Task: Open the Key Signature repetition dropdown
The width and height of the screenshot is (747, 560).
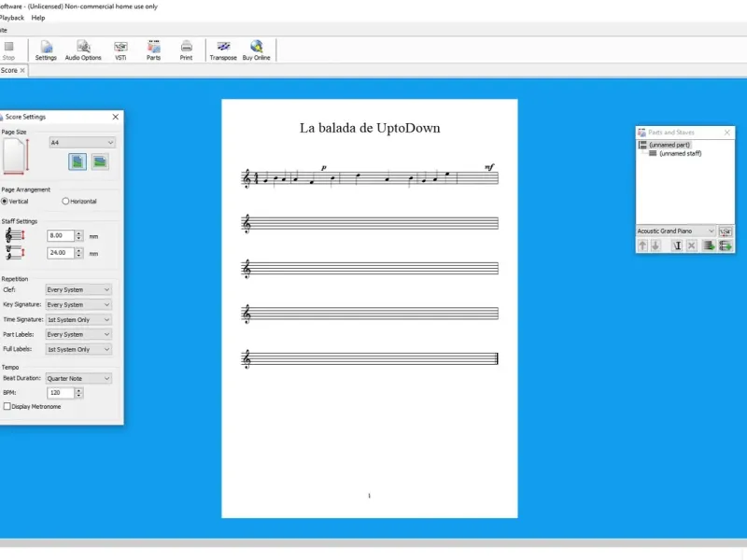Action: [78, 305]
